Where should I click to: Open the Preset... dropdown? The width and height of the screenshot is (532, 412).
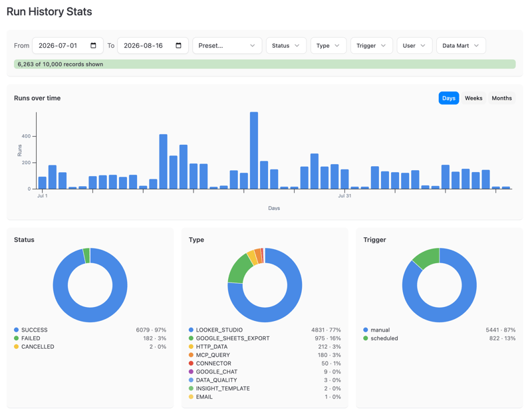pyautogui.click(x=227, y=45)
